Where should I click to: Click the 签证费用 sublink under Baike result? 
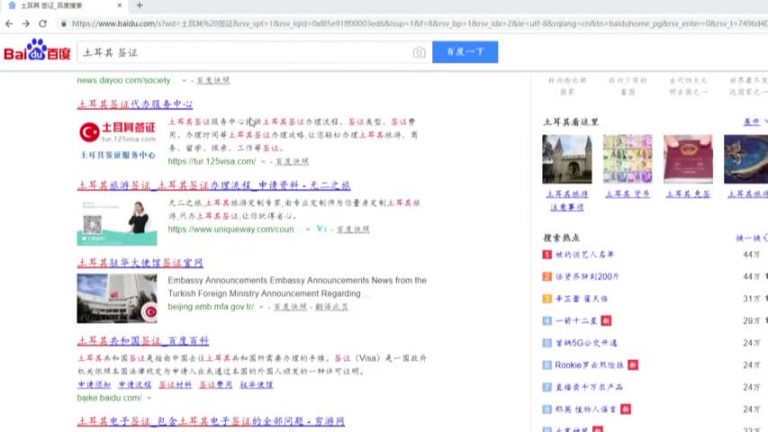216,385
